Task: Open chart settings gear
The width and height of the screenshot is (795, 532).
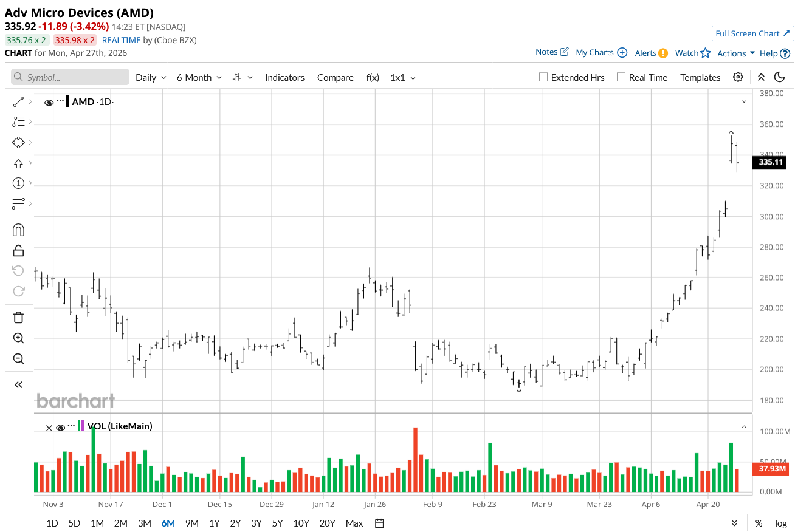Action: (x=738, y=77)
